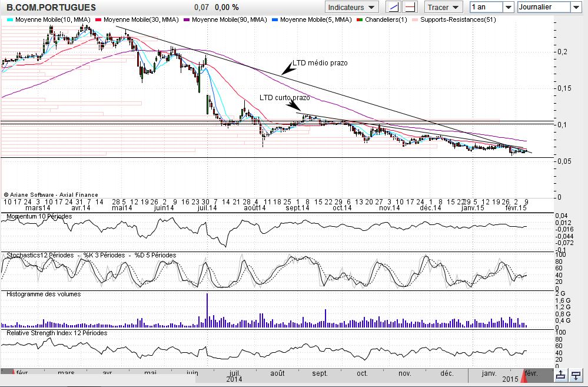588x387 pixels.
Task: Open the Tracer dropdown menu
Action: [x=444, y=7]
